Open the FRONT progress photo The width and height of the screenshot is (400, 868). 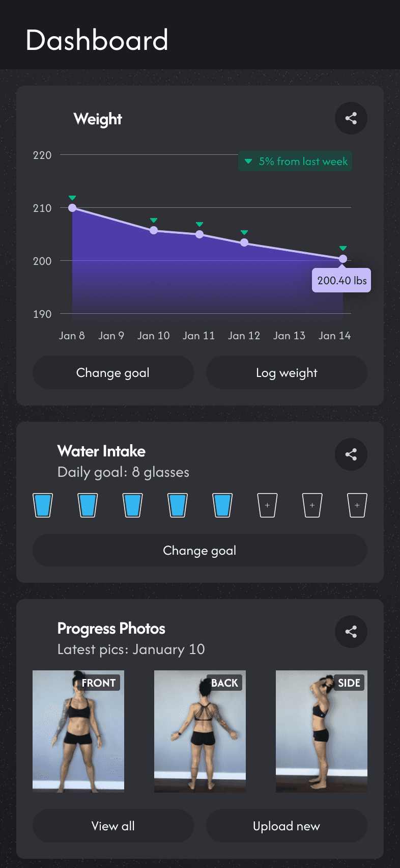click(78, 731)
